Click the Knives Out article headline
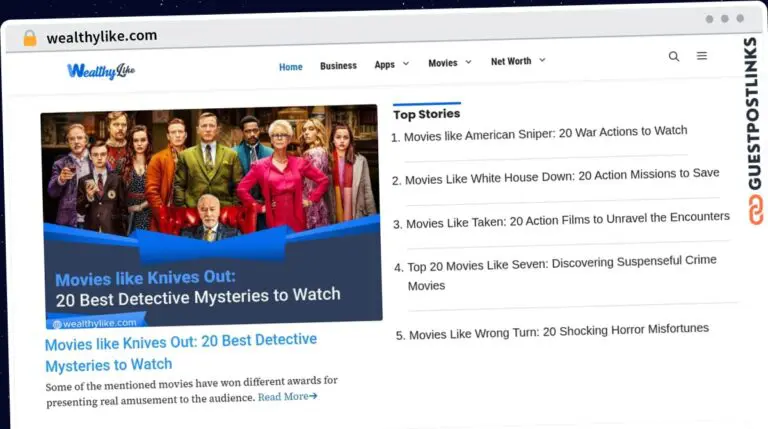The height and width of the screenshot is (429, 768). [180, 352]
